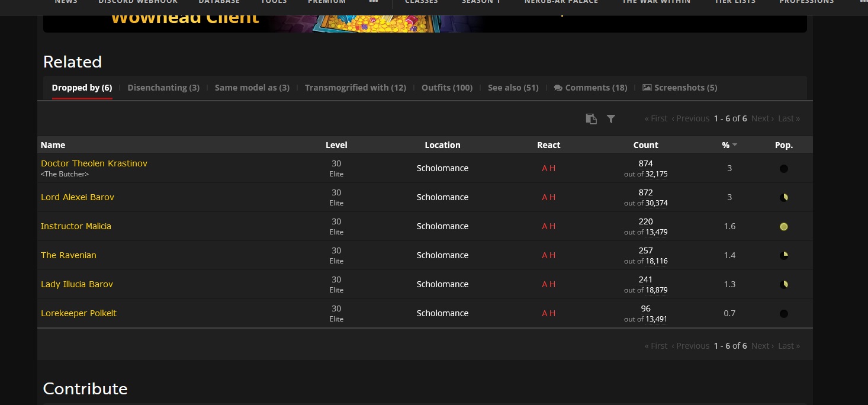This screenshot has height=405, width=868.
Task: Open the Comments (18) tab
Action: tap(590, 88)
